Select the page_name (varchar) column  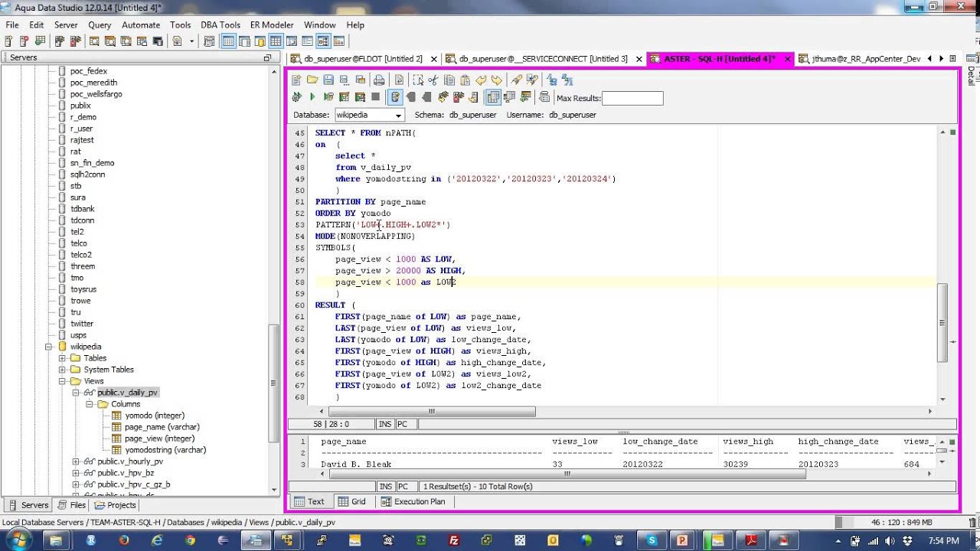coord(162,427)
